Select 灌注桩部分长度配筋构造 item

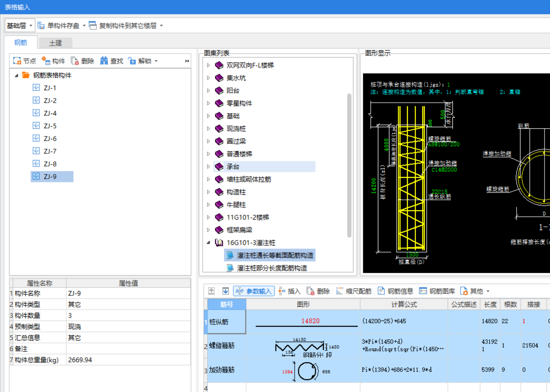[272, 268]
